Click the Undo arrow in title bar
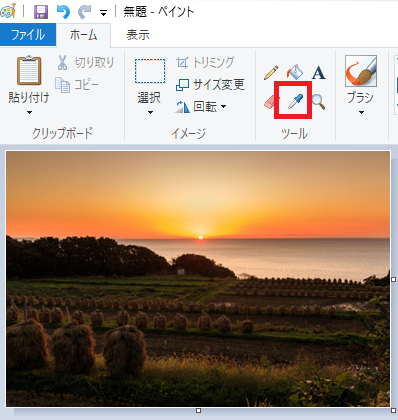 63,12
